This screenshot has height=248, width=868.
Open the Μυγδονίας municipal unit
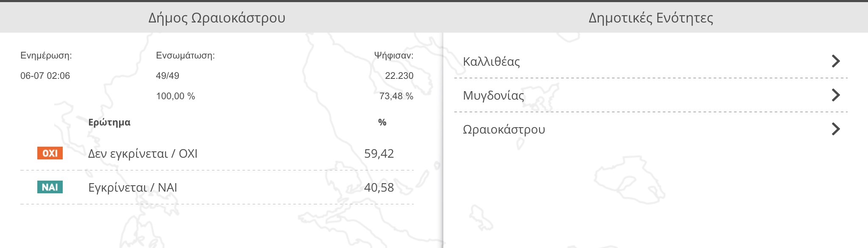pyautogui.click(x=651, y=95)
